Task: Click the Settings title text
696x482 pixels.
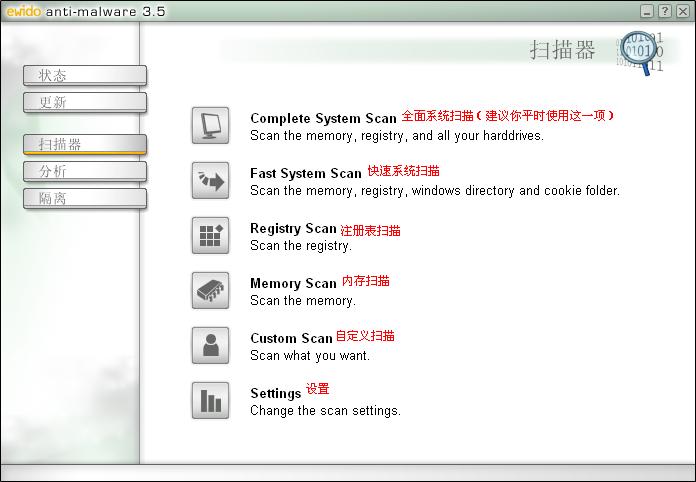Action: pos(276,394)
